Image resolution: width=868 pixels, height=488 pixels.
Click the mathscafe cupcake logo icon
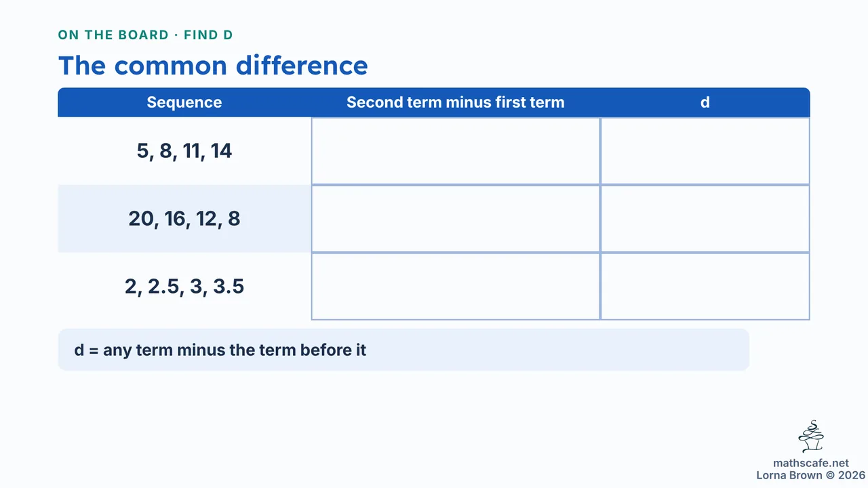[x=811, y=437]
